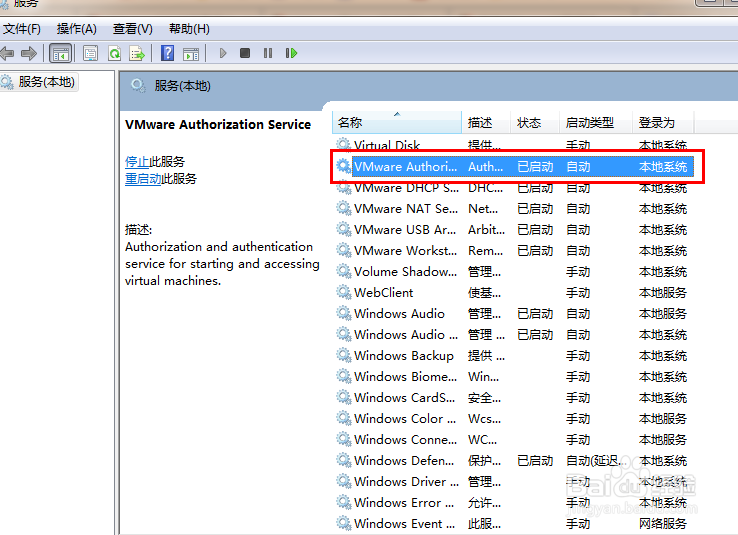
Task: Click the DHC... description cell
Action: point(485,188)
